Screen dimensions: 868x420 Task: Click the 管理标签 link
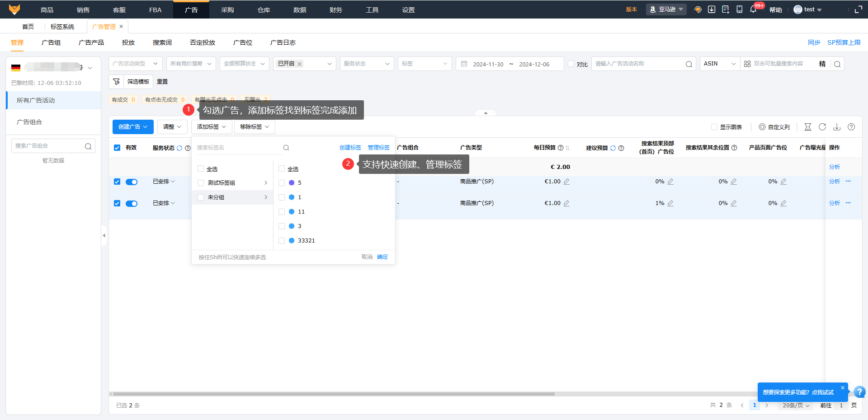click(x=378, y=148)
